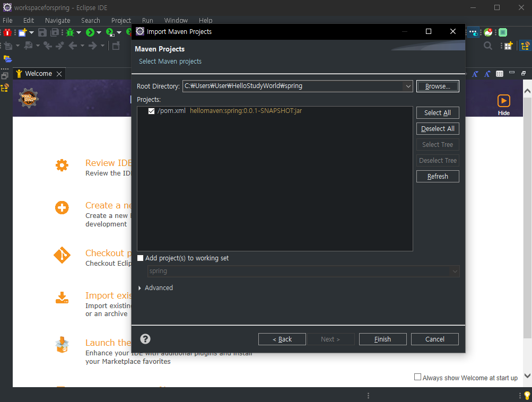
Task: Click the < Back button
Action: pyautogui.click(x=282, y=339)
